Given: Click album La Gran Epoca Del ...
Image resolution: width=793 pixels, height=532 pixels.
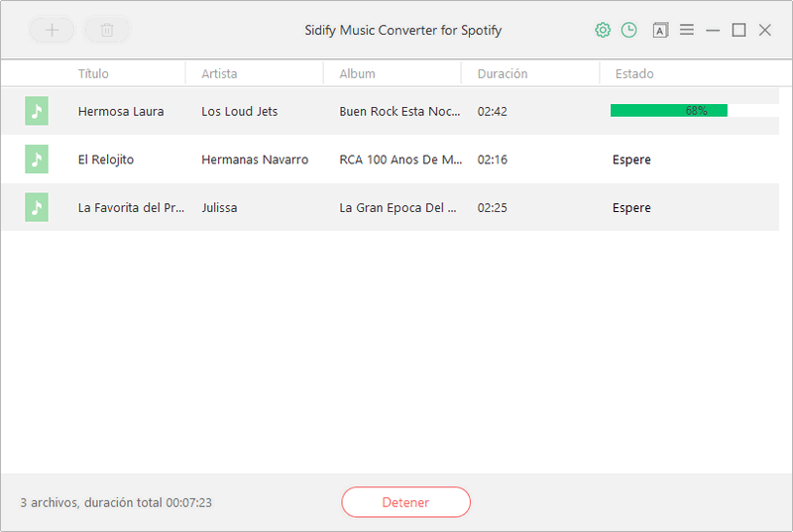Looking at the screenshot, I should click(397, 208).
